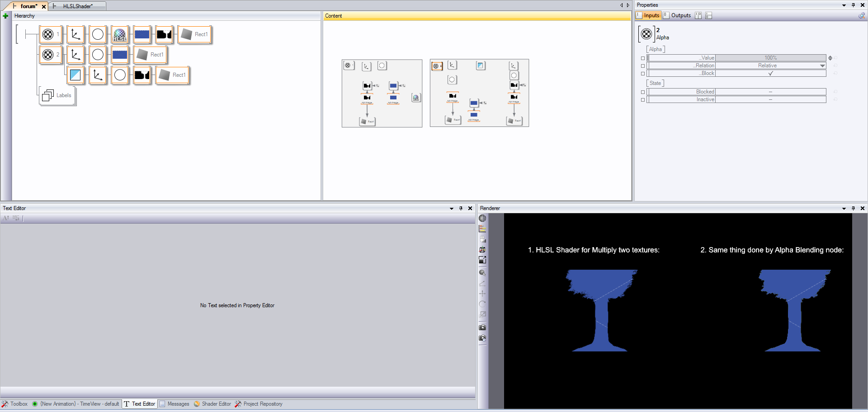Click the search icon in Properties panel
Screen dimensions: 868x412
coord(862,16)
